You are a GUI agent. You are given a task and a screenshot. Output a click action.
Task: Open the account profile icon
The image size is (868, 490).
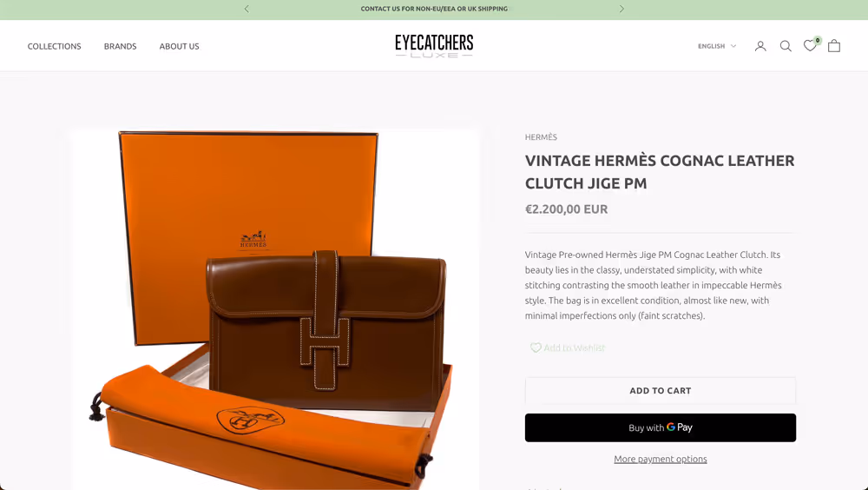pyautogui.click(x=760, y=46)
